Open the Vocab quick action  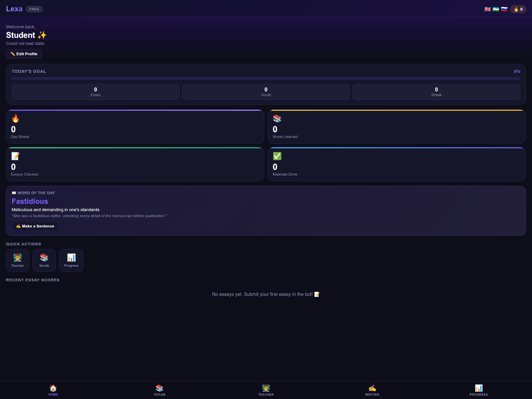point(44,260)
